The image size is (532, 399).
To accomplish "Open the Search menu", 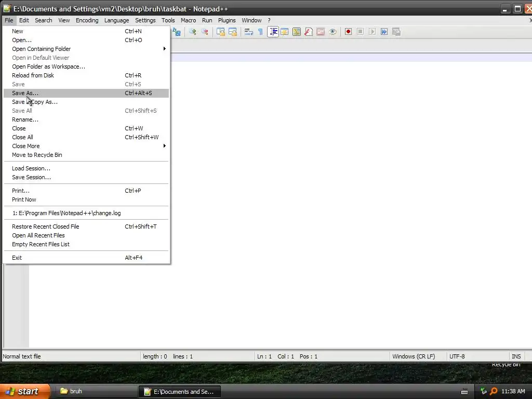I will (44, 20).
